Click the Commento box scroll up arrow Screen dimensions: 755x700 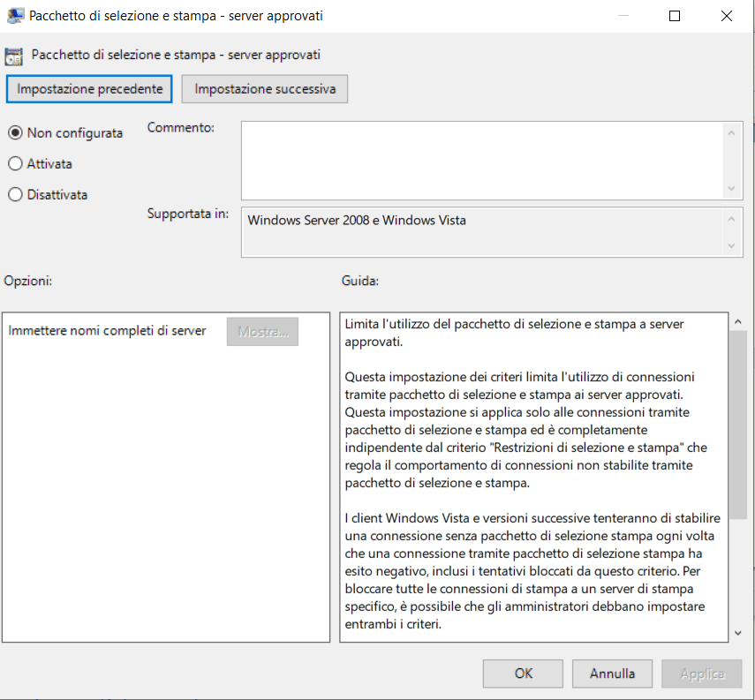click(x=731, y=132)
